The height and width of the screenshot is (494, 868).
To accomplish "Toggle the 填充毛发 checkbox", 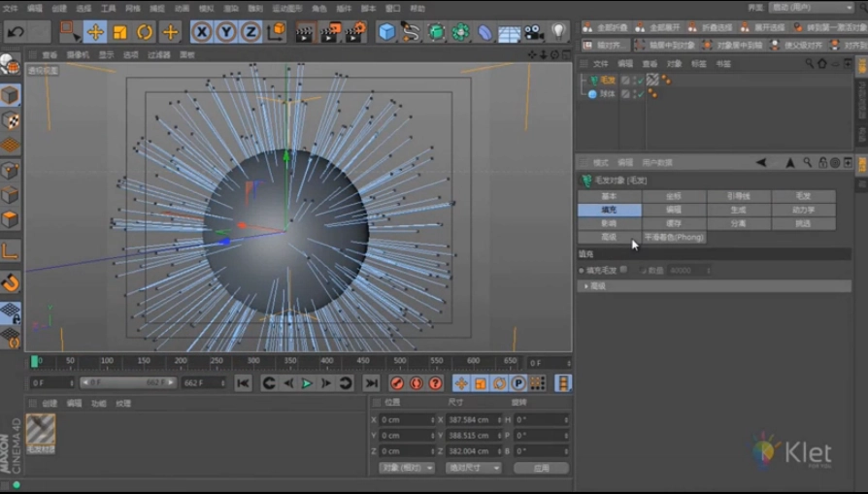I will coord(623,270).
